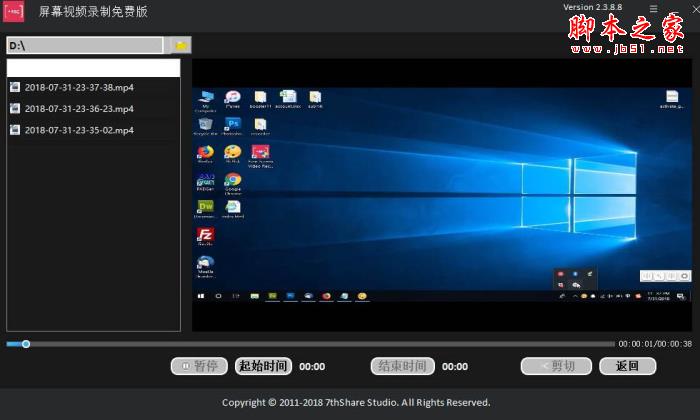This screenshot has height=420, width=700.
Task: Click the D:\ path input field
Action: 85,46
